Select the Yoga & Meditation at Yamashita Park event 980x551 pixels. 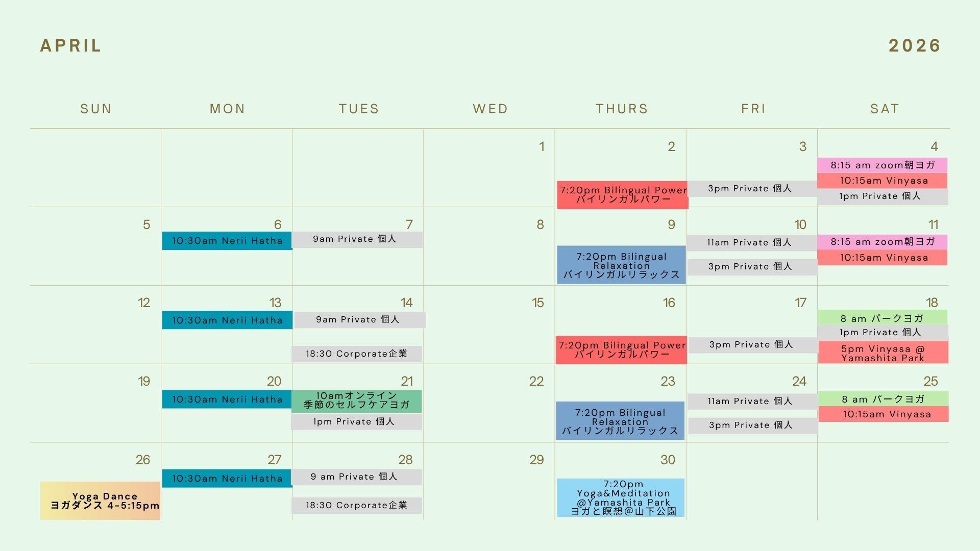tap(621, 497)
